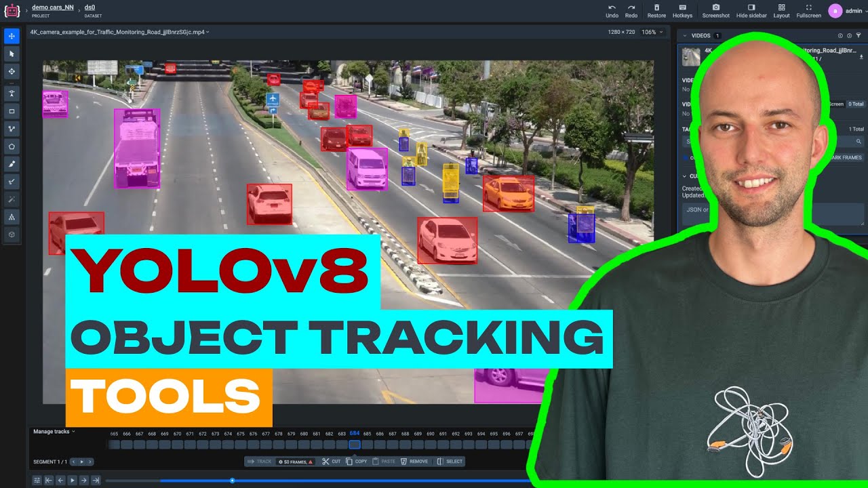The width and height of the screenshot is (868, 488).
Task: Select the polygon tool
Action: tap(12, 146)
